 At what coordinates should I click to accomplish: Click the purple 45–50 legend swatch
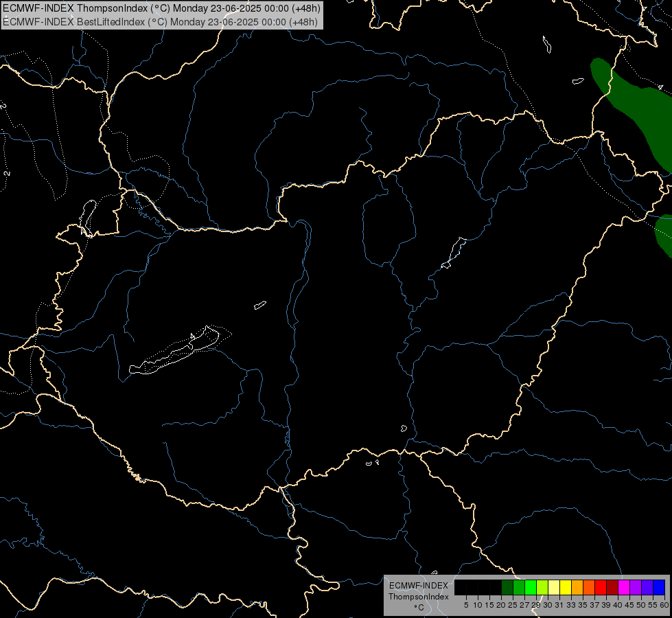coord(636,588)
